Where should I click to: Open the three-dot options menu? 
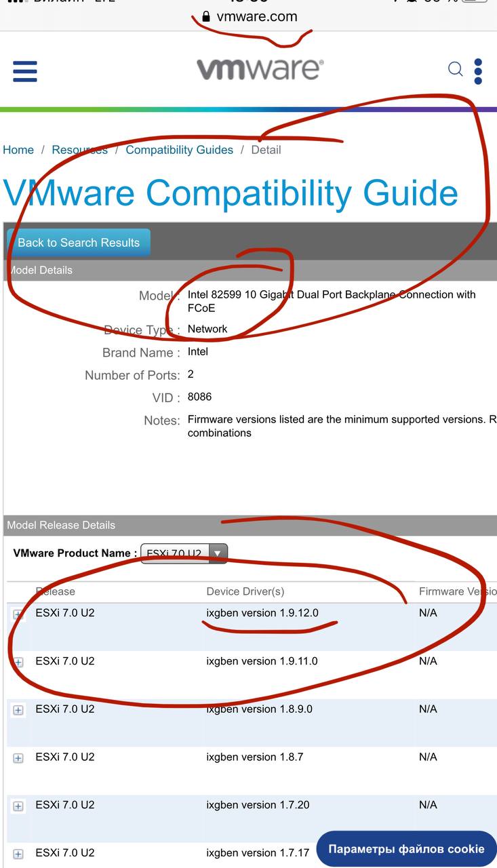(x=478, y=71)
